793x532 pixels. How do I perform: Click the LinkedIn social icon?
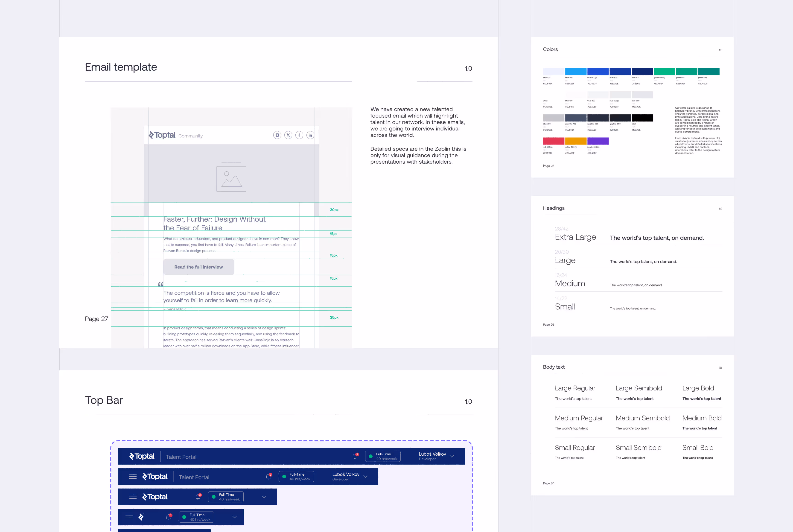(x=310, y=135)
